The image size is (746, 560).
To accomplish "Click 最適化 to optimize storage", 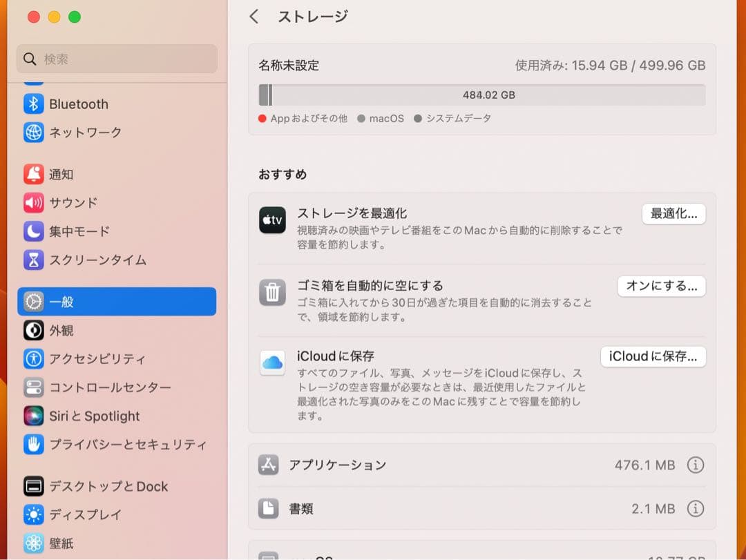I will tap(673, 214).
